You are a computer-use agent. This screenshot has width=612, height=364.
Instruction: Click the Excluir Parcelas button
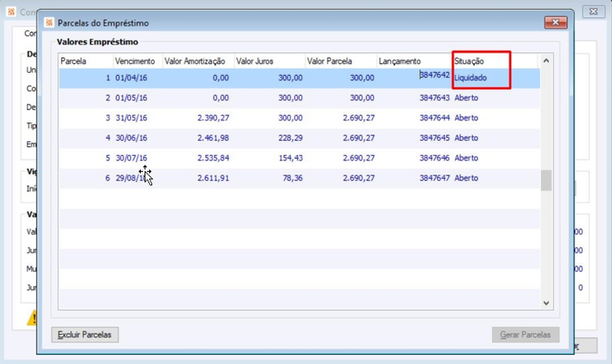[x=85, y=335]
